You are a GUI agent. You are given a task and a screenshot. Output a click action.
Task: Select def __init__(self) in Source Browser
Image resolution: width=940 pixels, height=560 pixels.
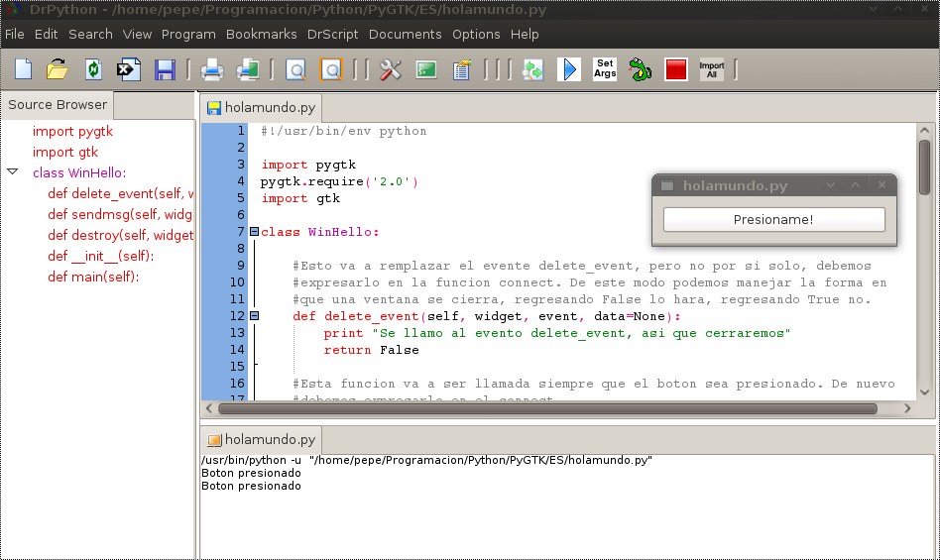point(101,256)
